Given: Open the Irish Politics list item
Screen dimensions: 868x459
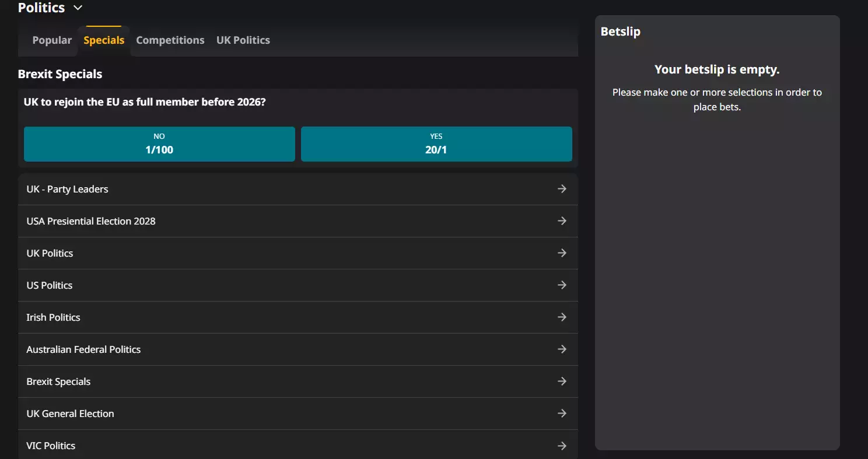Looking at the screenshot, I should click(x=53, y=317).
